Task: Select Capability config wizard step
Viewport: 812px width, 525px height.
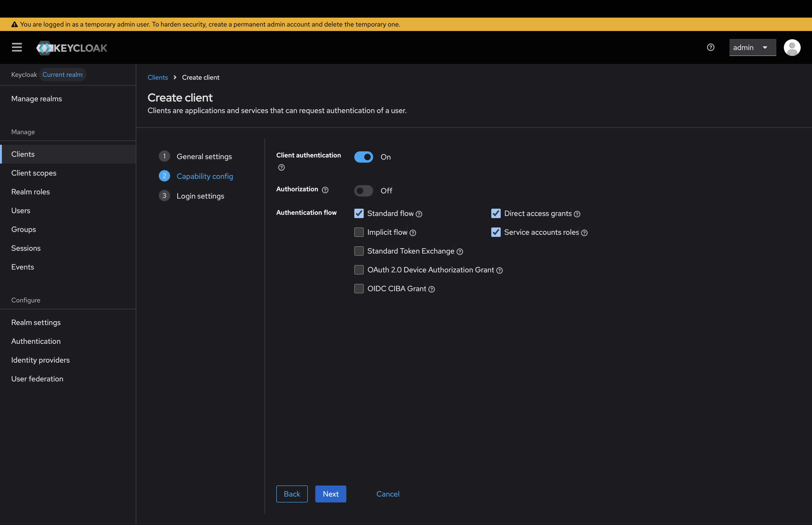Action: [196, 176]
